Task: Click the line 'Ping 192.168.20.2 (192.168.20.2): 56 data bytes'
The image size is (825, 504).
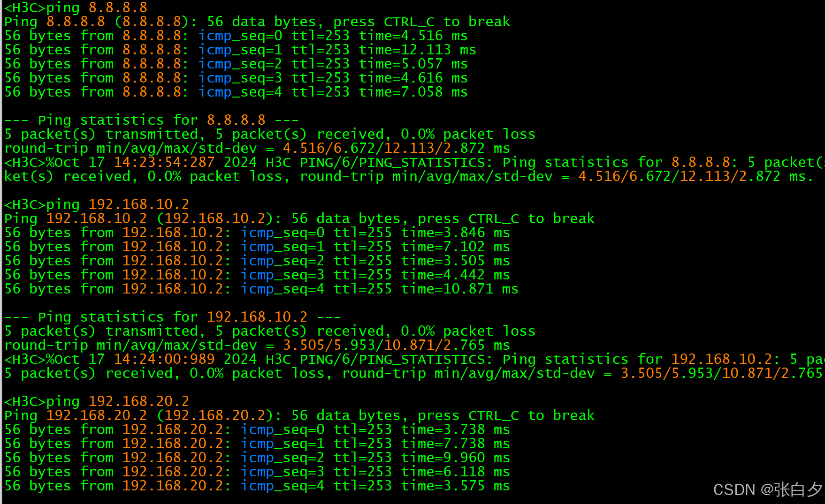Action: coord(299,415)
